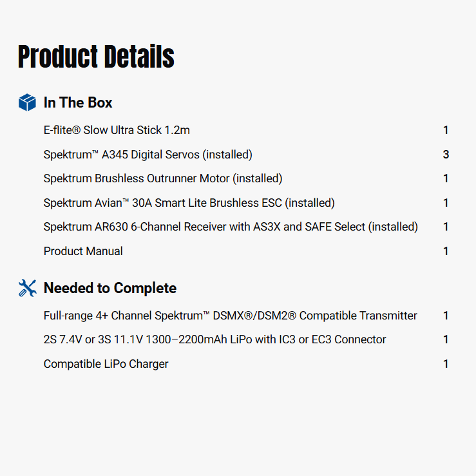Click quantity 1 beside Compatible Transmitter

[x=446, y=316]
